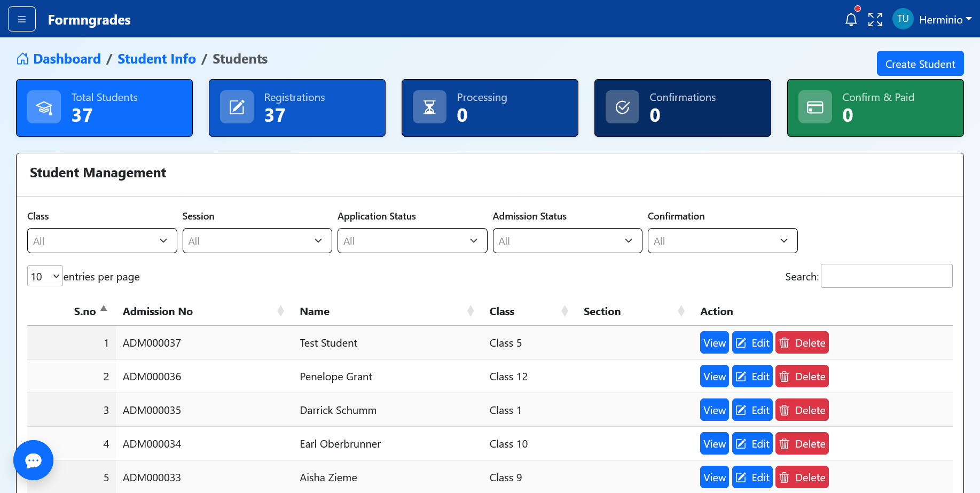Change the entries per page selector

45,276
